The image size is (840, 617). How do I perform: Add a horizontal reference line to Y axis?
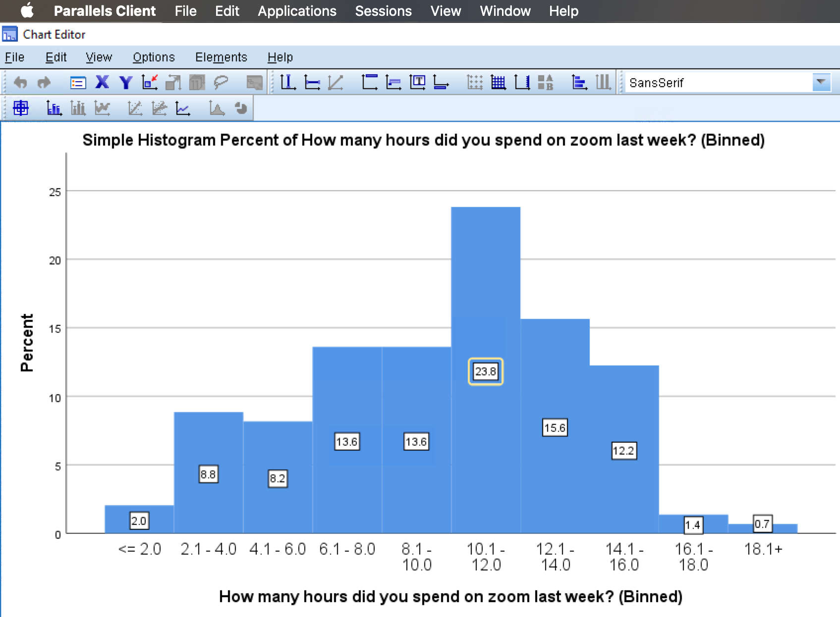tap(312, 82)
